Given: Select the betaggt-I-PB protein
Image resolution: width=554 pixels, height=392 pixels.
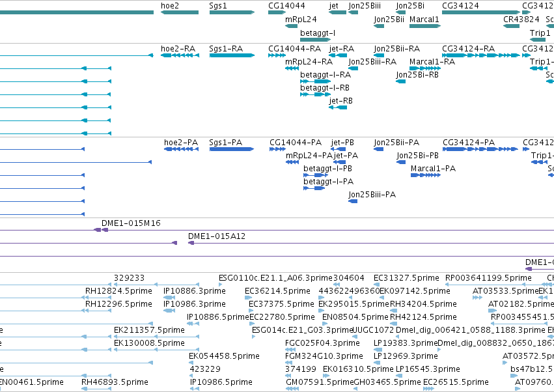Looking at the screenshot, I should (x=316, y=175).
